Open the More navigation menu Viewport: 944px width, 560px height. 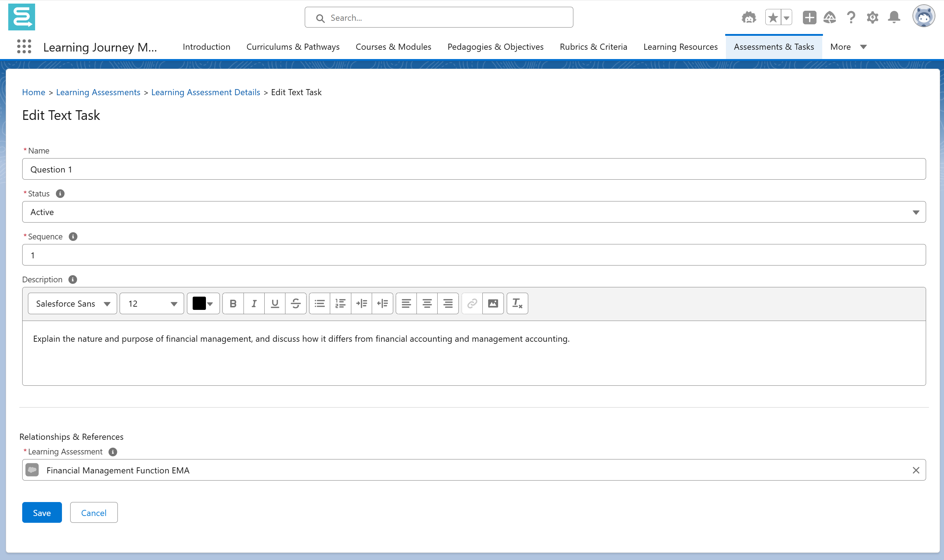[848, 47]
